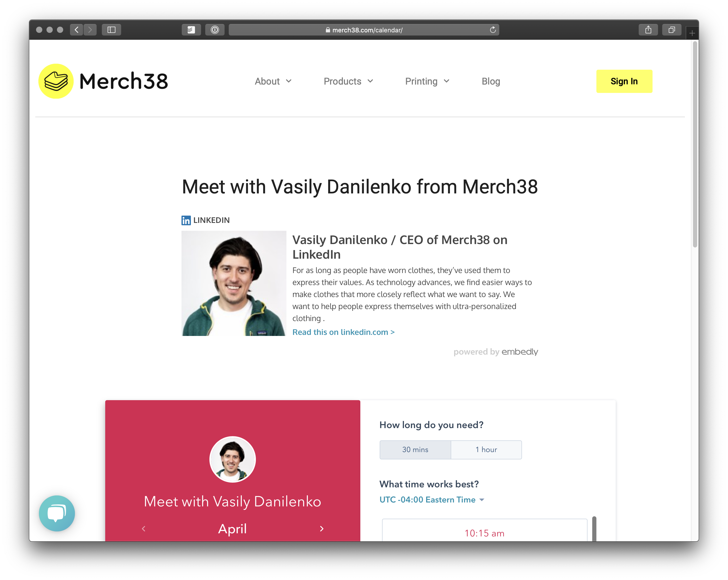This screenshot has width=728, height=580.
Task: Open Read this on linkedin.com link
Action: pyautogui.click(x=343, y=332)
